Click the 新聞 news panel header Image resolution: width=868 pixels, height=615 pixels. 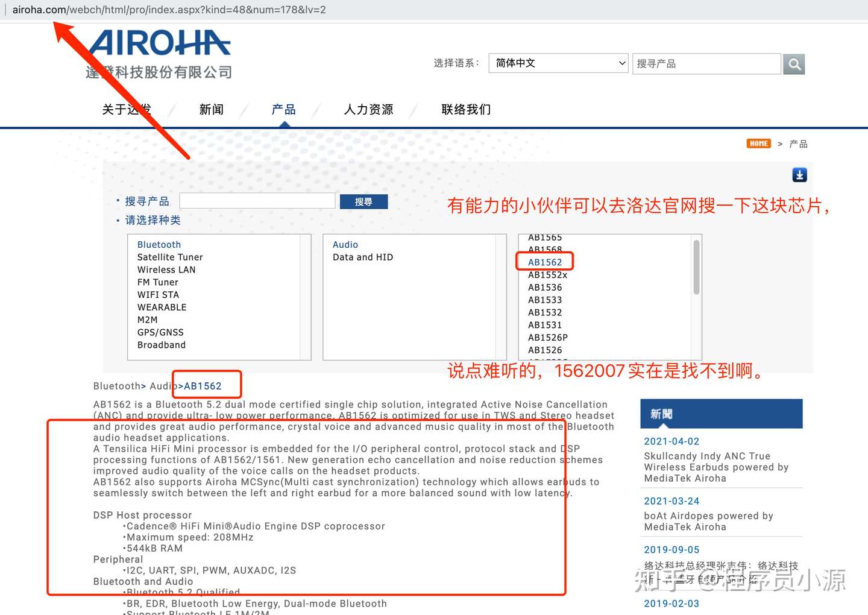pyautogui.click(x=722, y=414)
